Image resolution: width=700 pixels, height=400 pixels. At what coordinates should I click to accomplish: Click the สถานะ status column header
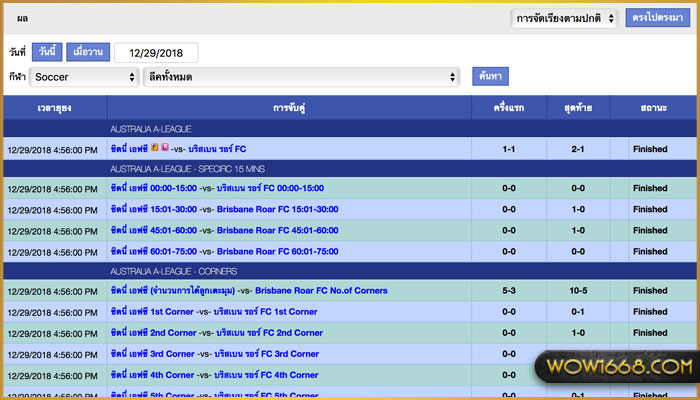pyautogui.click(x=650, y=108)
